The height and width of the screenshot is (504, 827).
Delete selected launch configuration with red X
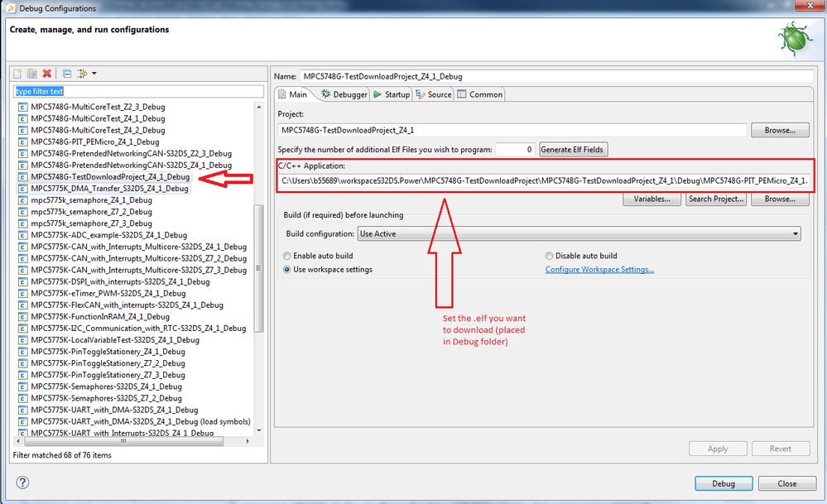(x=47, y=74)
